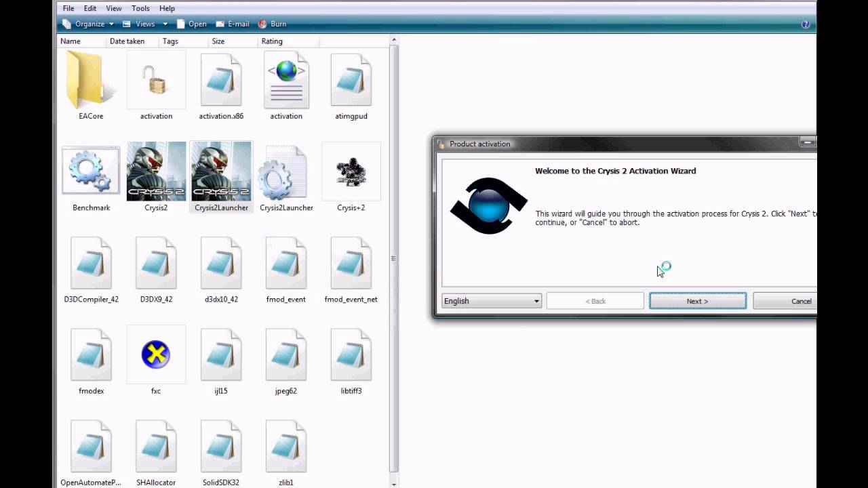Screen dimensions: 868x488
Task: Select the libtiff3 file
Action: click(351, 360)
